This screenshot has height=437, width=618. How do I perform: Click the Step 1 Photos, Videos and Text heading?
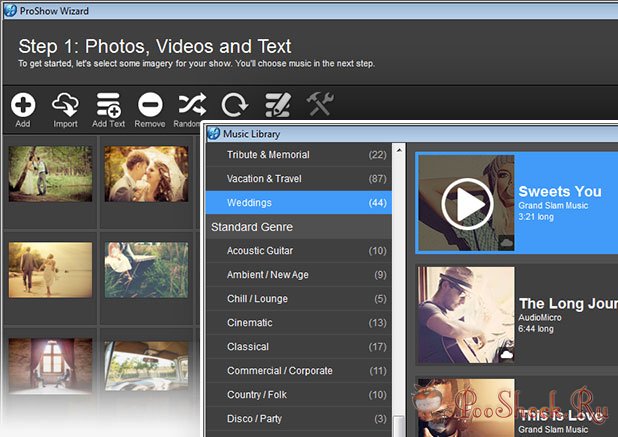(155, 46)
